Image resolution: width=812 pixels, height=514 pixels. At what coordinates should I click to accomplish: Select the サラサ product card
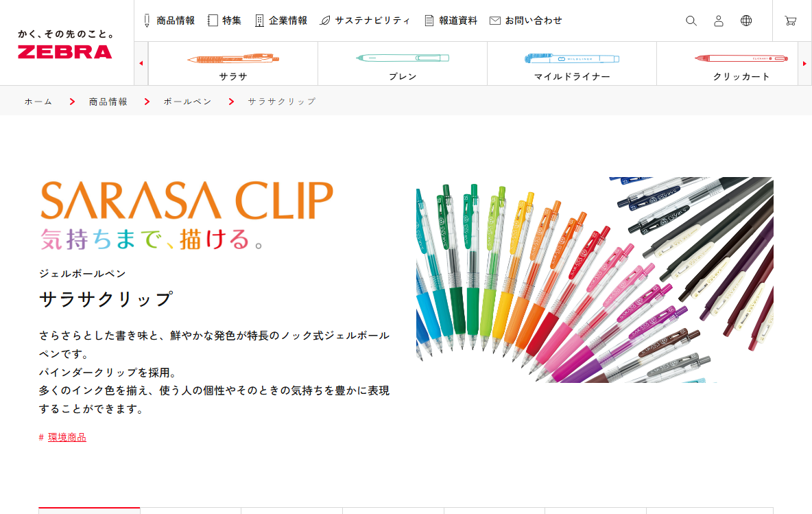[x=233, y=64]
